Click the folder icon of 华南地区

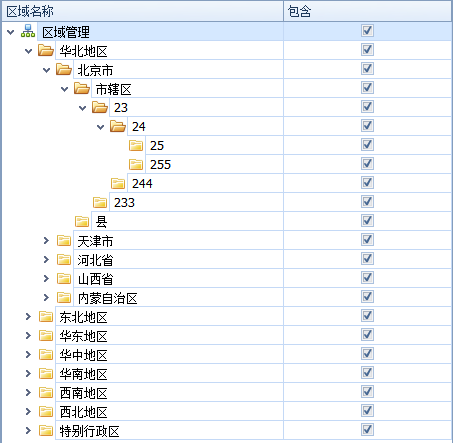click(x=46, y=374)
